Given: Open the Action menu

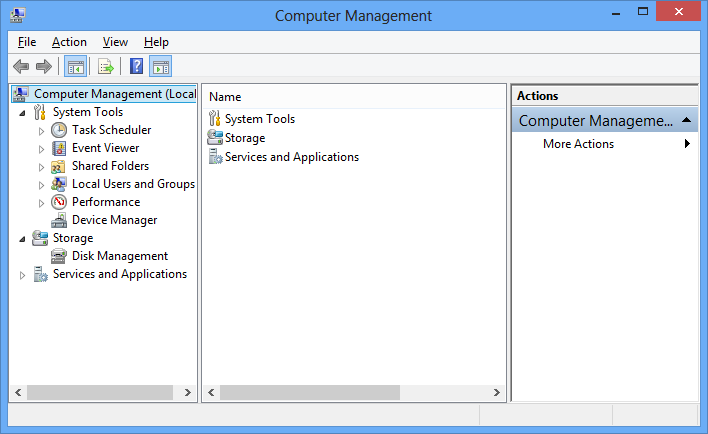Looking at the screenshot, I should click(69, 42).
